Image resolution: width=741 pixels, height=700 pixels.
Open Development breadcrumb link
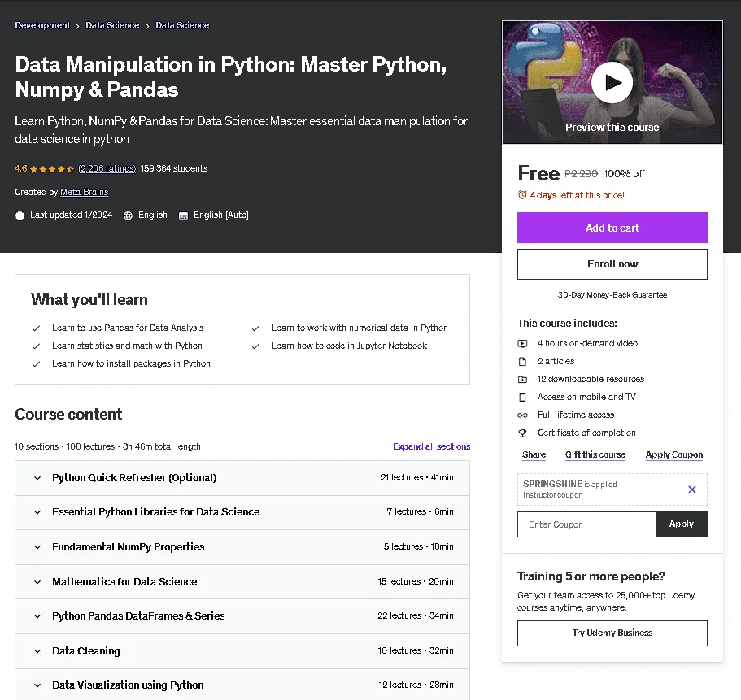42,25
